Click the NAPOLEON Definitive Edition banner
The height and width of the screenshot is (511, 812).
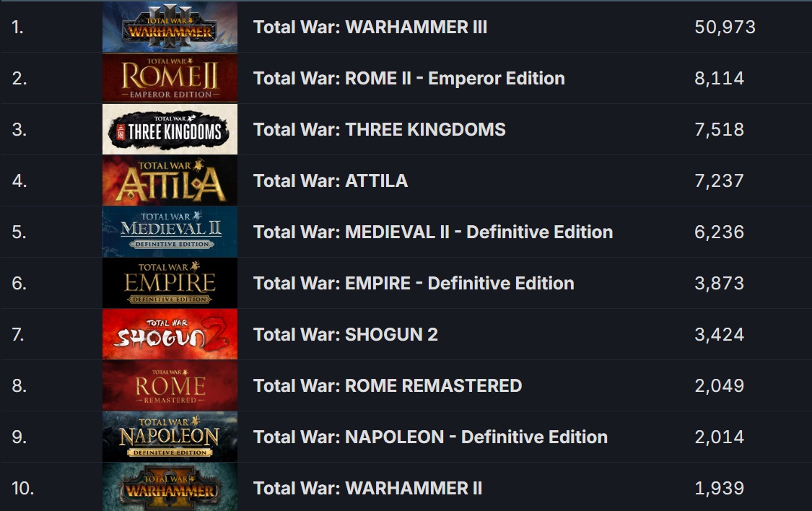tap(170, 437)
